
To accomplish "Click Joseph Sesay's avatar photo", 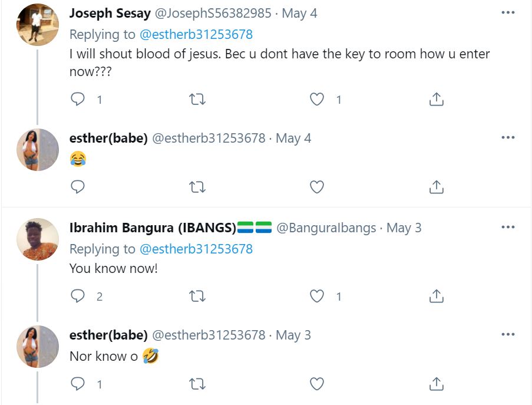I will tap(38, 25).
